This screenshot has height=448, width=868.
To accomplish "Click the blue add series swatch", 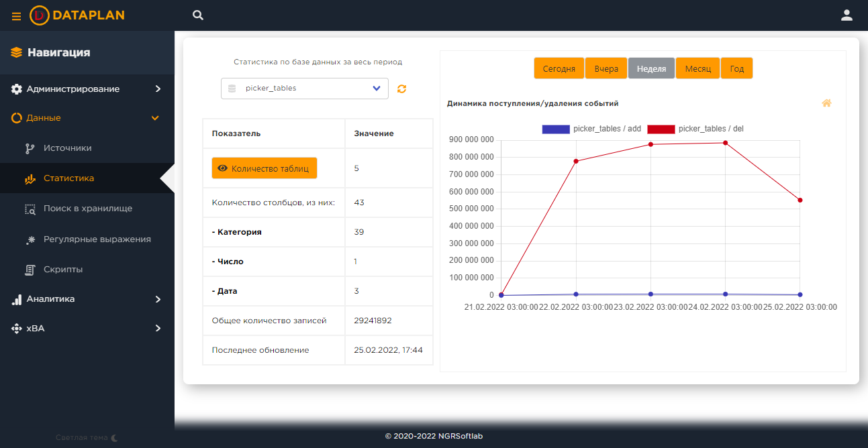I will click(x=556, y=129).
